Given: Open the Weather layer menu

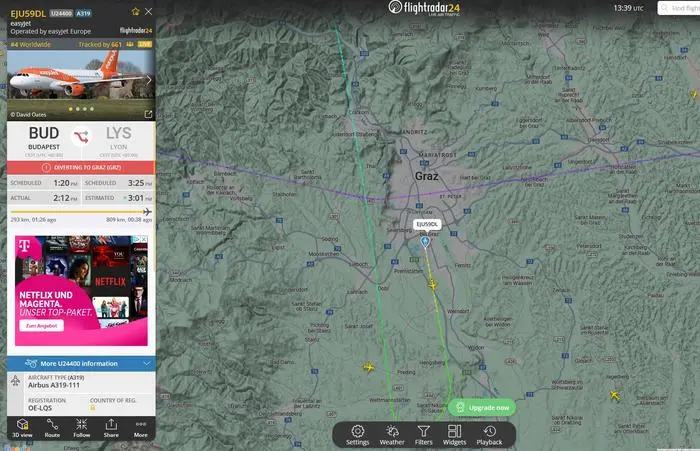Looking at the screenshot, I should 392,434.
